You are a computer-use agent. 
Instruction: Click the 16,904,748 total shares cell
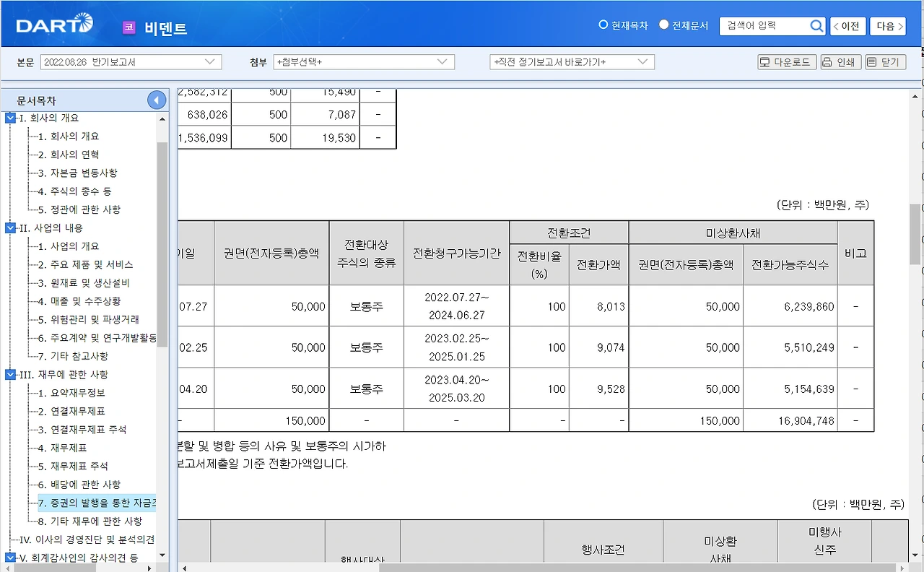790,420
